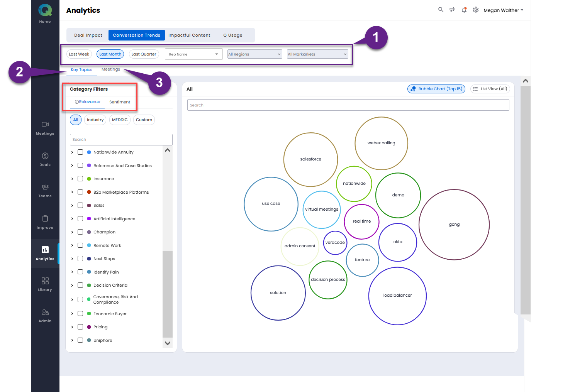Click the Uniphore color swatch
The height and width of the screenshot is (392, 575).
[89, 340]
